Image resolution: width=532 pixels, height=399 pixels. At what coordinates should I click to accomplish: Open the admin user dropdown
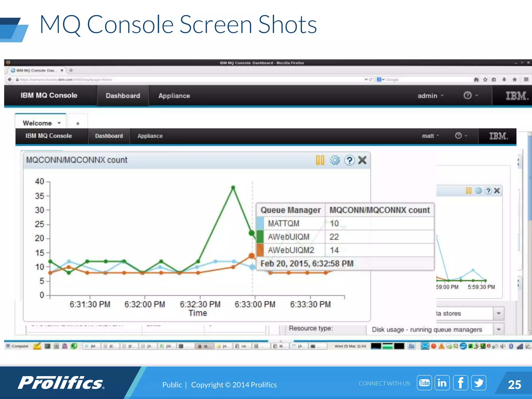[x=430, y=96]
